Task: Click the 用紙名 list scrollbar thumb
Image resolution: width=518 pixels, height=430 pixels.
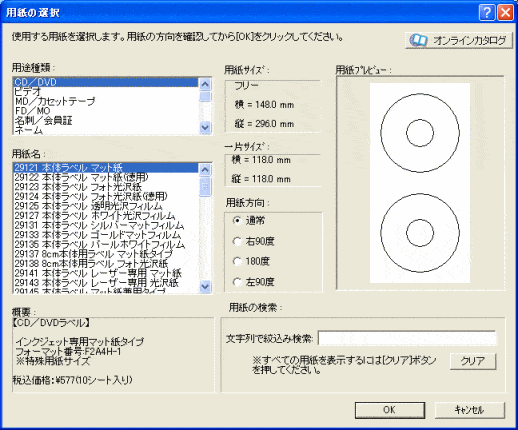Action: pos(205,187)
